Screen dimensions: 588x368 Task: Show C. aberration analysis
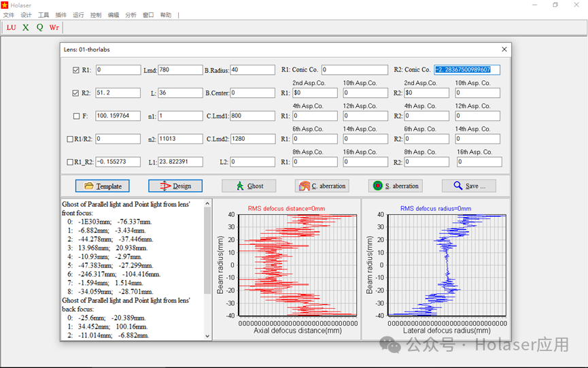[322, 186]
